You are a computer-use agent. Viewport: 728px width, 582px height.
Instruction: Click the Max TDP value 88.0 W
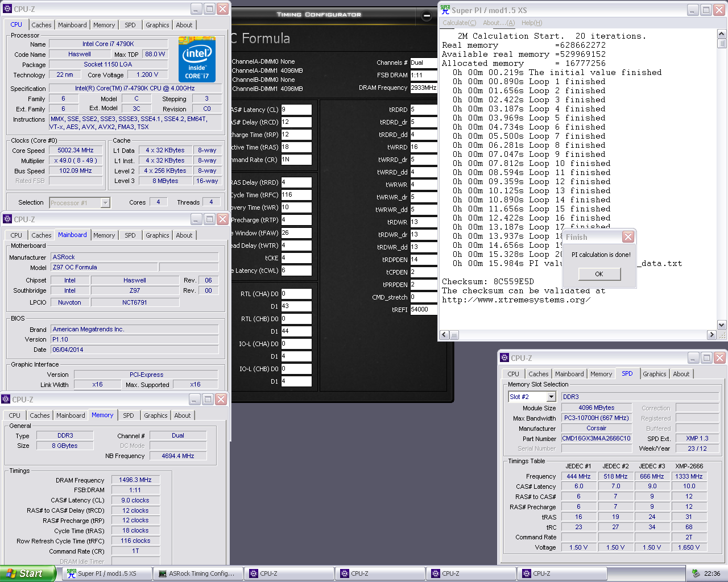(155, 54)
